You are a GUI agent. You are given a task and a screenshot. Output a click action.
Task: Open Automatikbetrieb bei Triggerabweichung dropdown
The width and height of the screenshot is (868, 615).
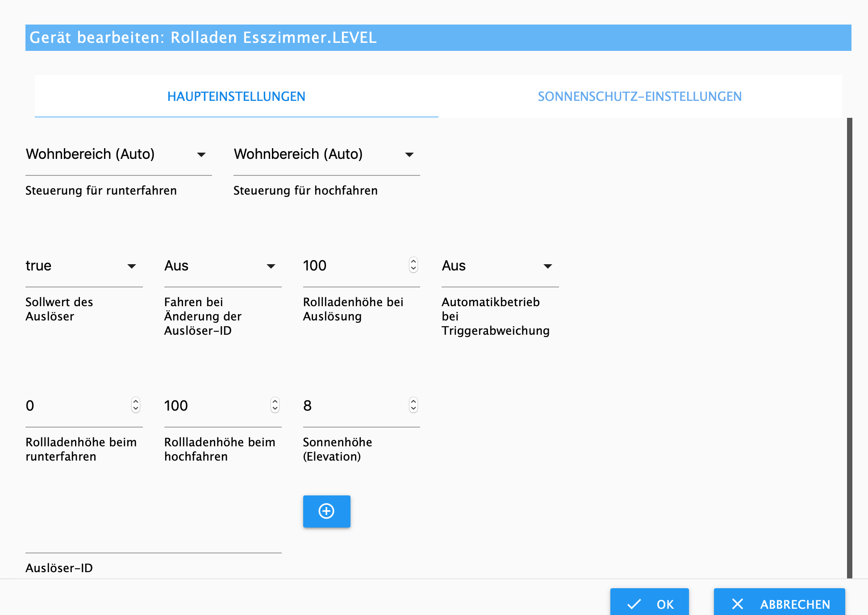[500, 266]
